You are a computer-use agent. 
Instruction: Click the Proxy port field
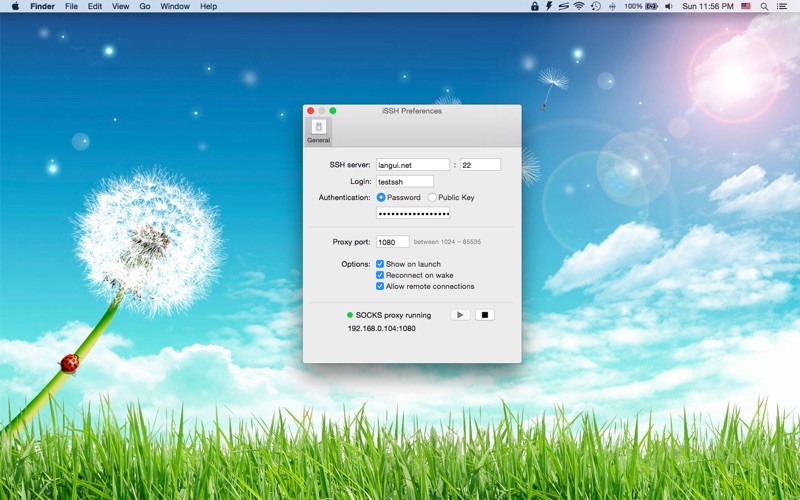tap(392, 242)
